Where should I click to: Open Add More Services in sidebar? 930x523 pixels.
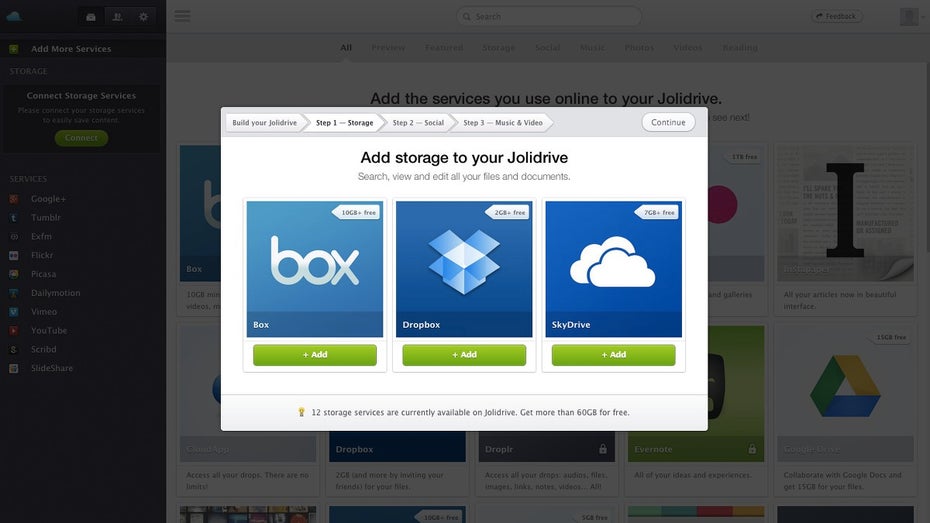(x=83, y=49)
